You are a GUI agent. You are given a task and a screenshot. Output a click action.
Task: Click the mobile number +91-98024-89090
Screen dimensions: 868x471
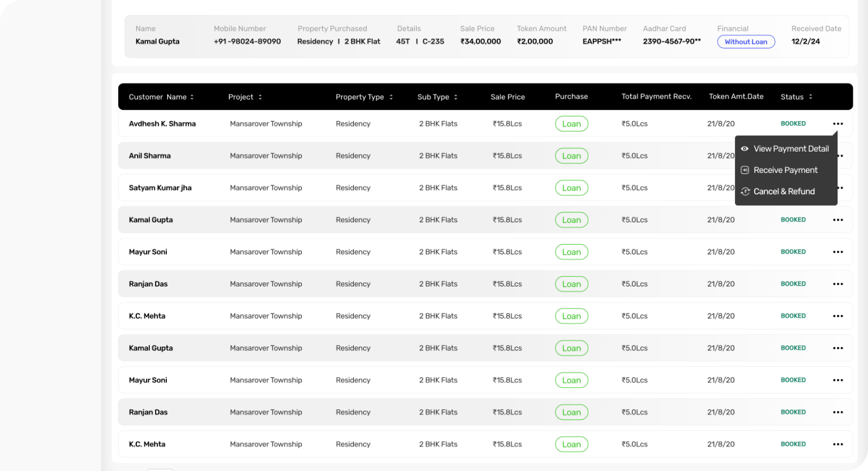coord(247,42)
